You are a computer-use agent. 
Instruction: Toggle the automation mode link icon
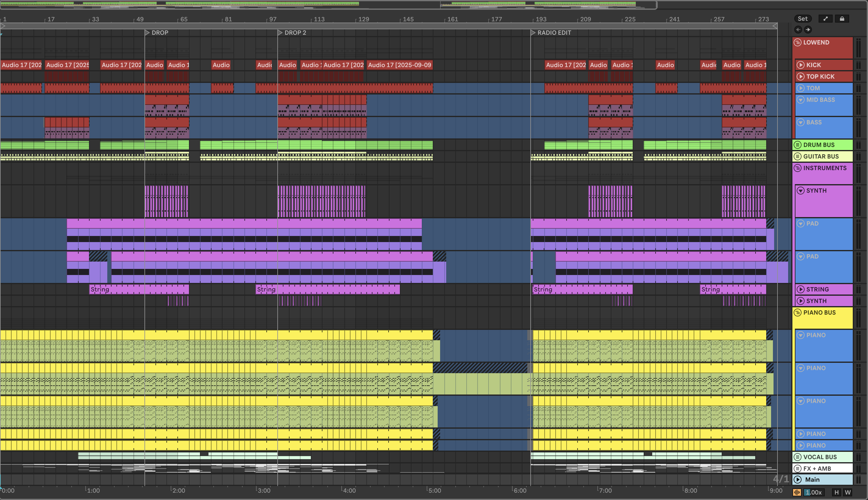pos(825,19)
